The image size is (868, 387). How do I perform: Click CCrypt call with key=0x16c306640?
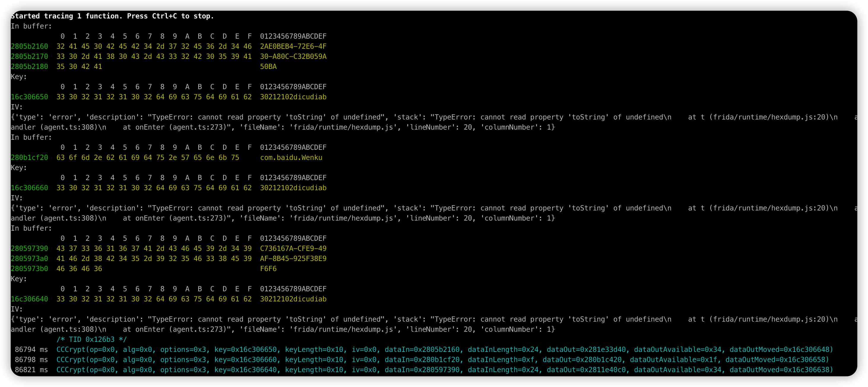pyautogui.click(x=444, y=370)
